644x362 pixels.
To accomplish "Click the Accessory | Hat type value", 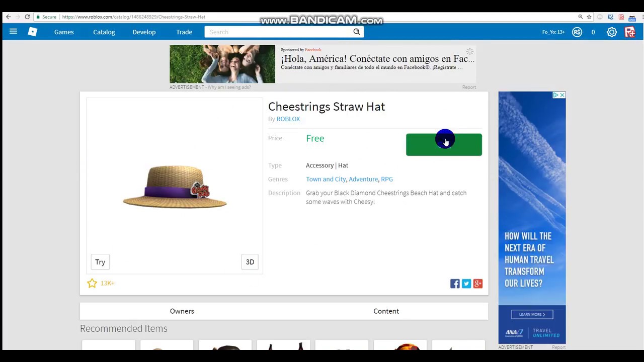I will [x=327, y=165].
